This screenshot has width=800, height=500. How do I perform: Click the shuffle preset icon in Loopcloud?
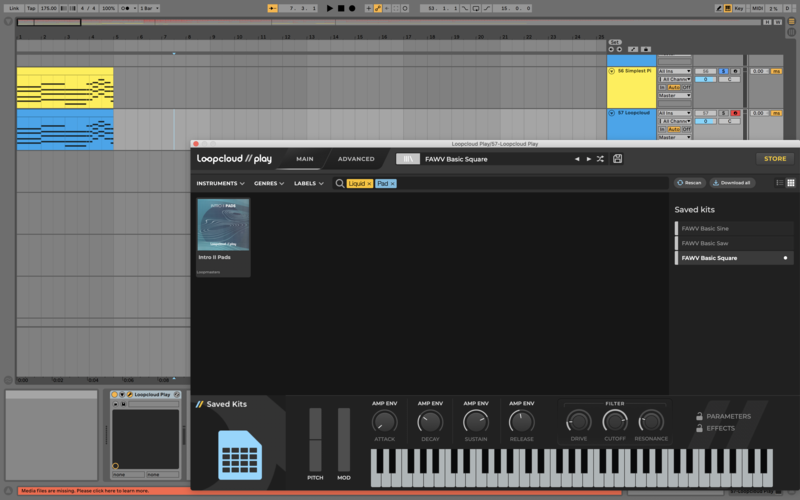(x=600, y=159)
